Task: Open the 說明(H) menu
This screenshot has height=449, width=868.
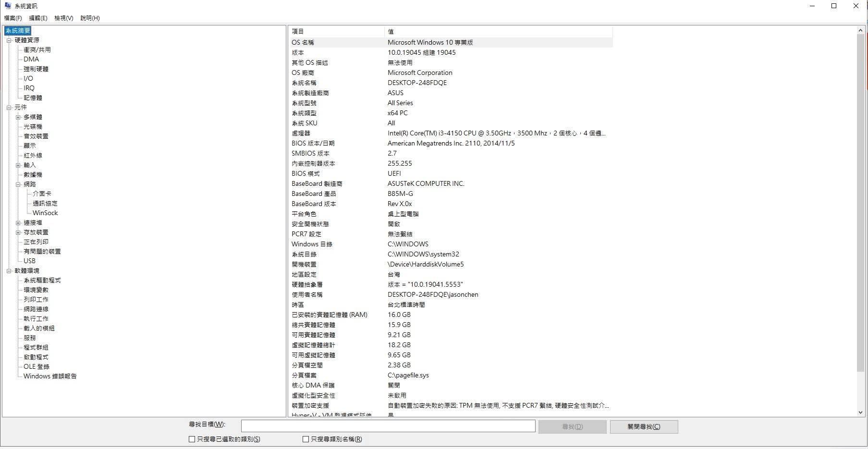Action: click(x=90, y=18)
